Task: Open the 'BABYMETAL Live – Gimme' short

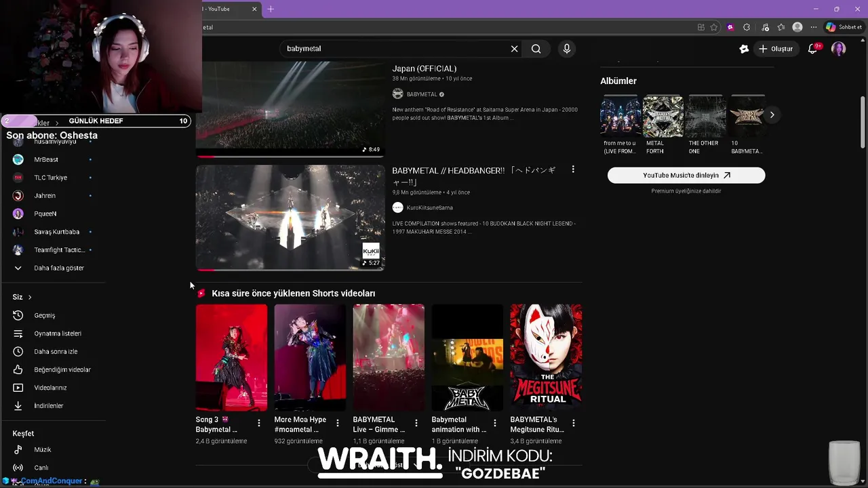Action: pyautogui.click(x=389, y=358)
